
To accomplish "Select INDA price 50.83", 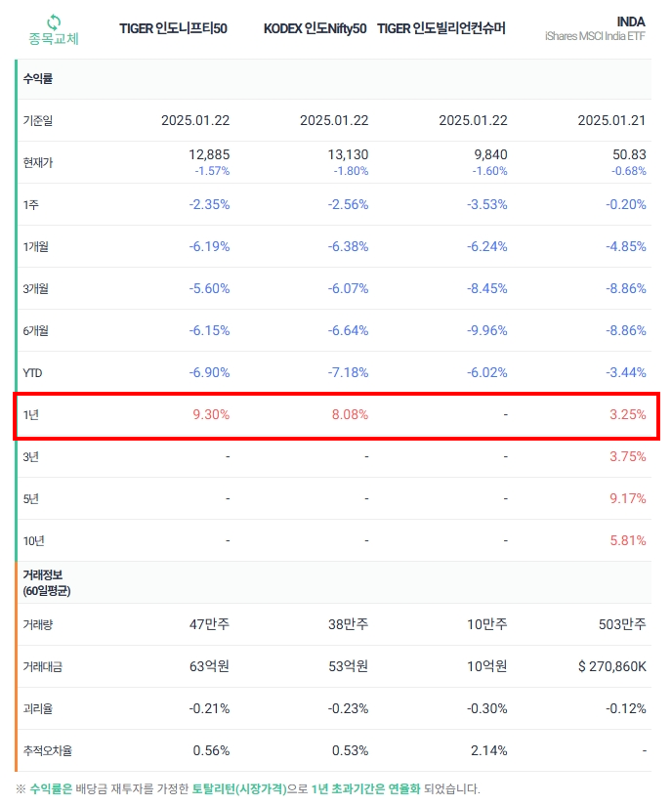I will click(629, 154).
